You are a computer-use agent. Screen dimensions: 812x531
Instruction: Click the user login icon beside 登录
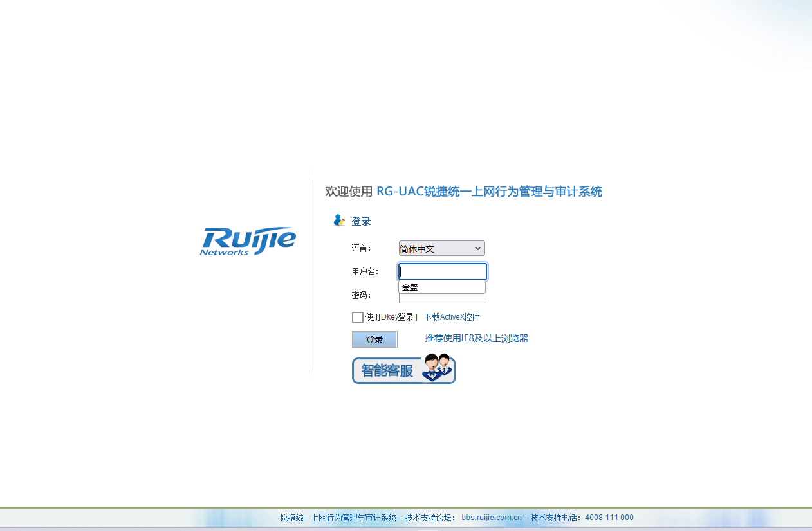(x=339, y=221)
